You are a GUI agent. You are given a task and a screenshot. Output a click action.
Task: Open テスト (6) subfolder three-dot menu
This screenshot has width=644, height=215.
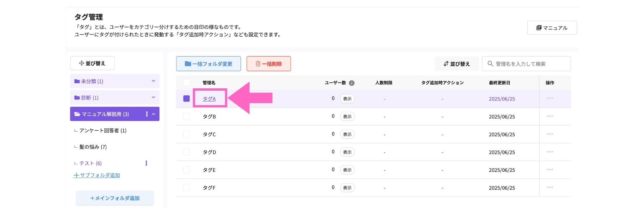(146, 163)
